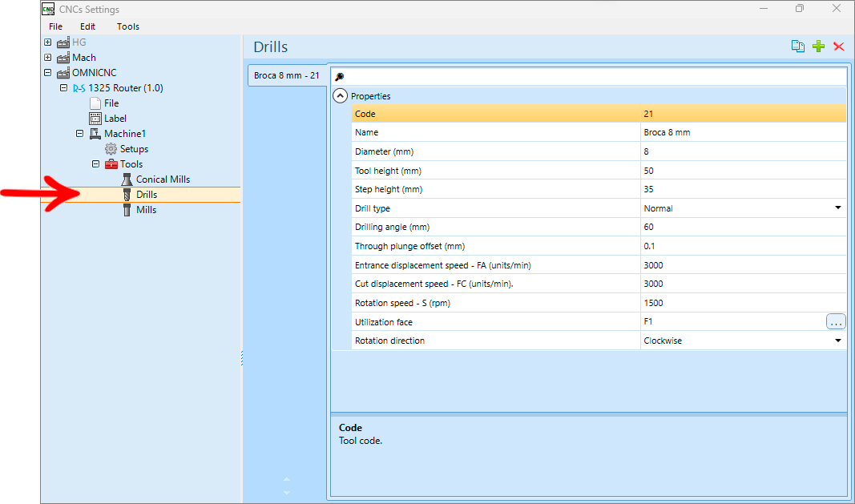Click the HG factory icon

click(x=63, y=42)
